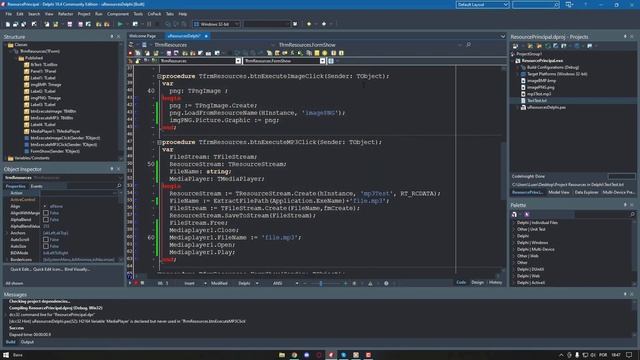Select mp3Test.mp3 in Projects tree
This screenshot has width=640, height=360.
[x=539, y=94]
